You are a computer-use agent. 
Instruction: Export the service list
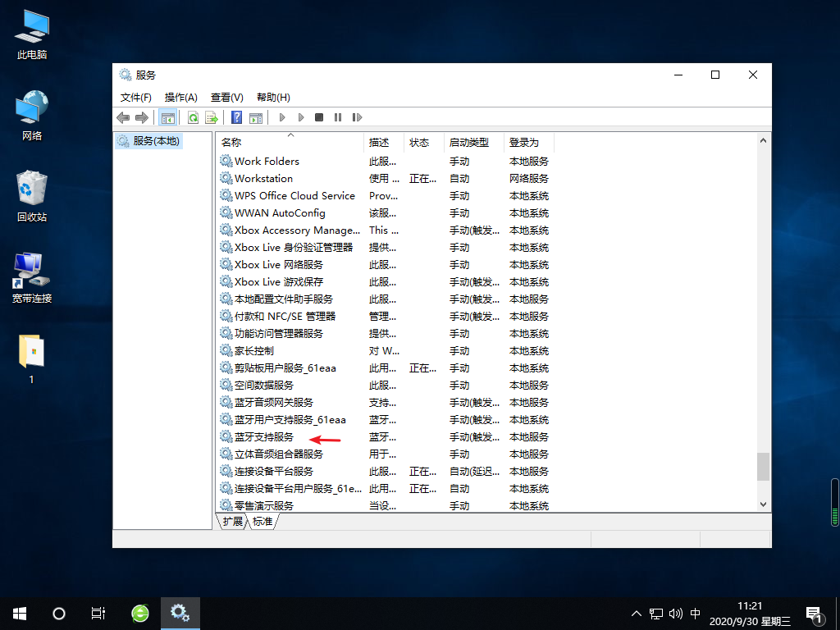point(212,117)
